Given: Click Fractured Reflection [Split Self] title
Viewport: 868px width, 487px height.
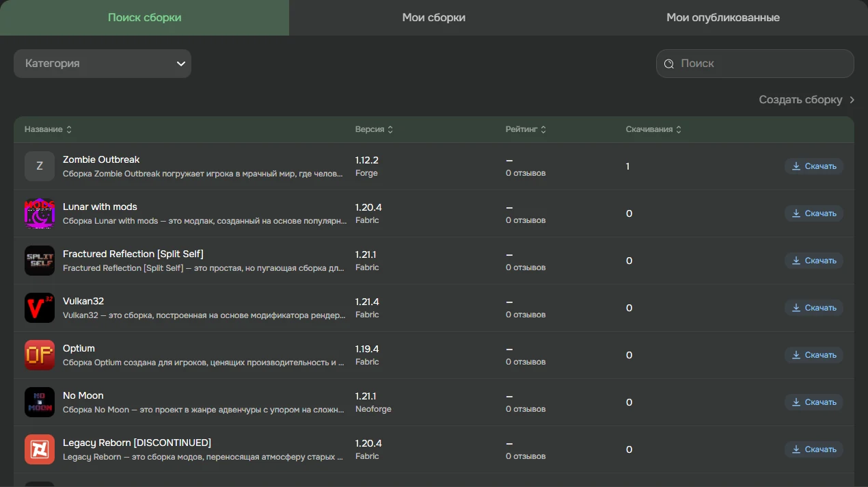Looking at the screenshot, I should point(133,254).
